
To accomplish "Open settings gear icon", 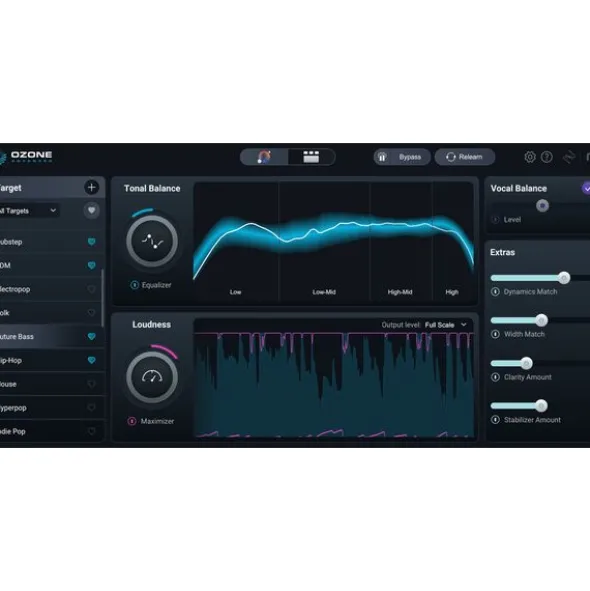I will point(530,157).
